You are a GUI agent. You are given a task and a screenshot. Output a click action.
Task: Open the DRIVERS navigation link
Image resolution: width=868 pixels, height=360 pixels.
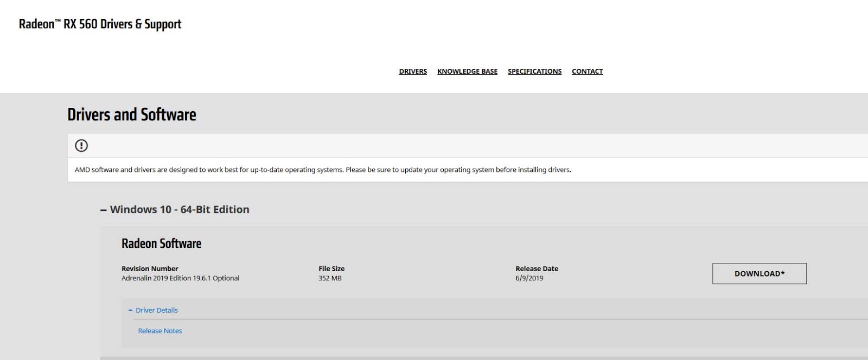tap(413, 71)
